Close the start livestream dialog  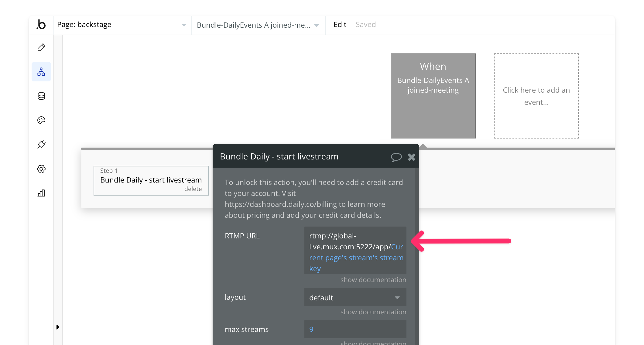(412, 157)
